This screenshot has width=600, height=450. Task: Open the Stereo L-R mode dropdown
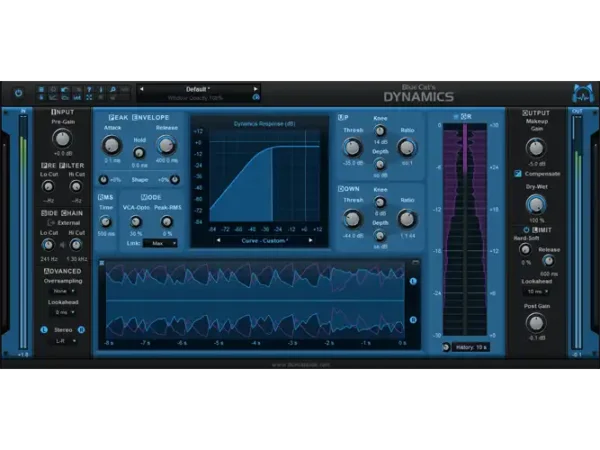pyautogui.click(x=64, y=341)
